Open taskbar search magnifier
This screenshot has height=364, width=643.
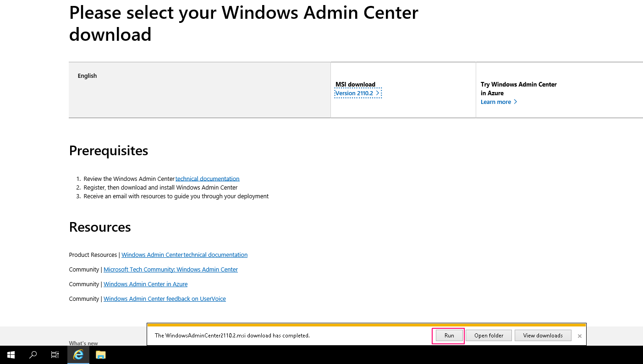click(x=33, y=355)
